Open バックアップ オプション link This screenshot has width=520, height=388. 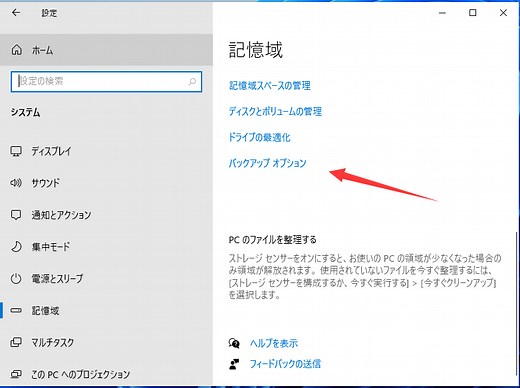pyautogui.click(x=267, y=163)
